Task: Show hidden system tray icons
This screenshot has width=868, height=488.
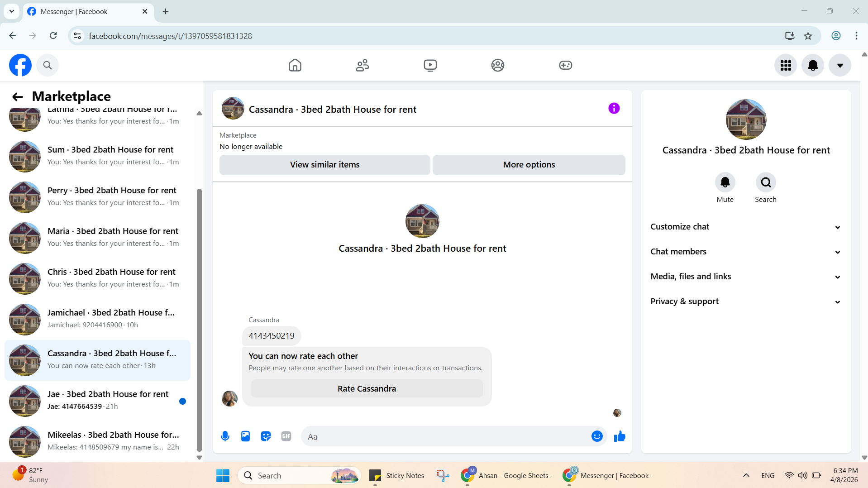Action: pyautogui.click(x=746, y=476)
